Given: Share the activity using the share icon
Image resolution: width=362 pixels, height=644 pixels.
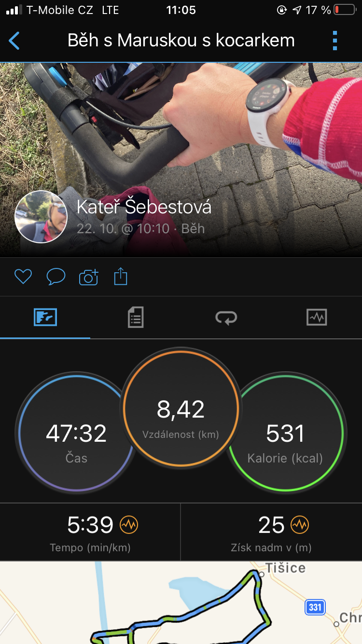Looking at the screenshot, I should (121, 277).
